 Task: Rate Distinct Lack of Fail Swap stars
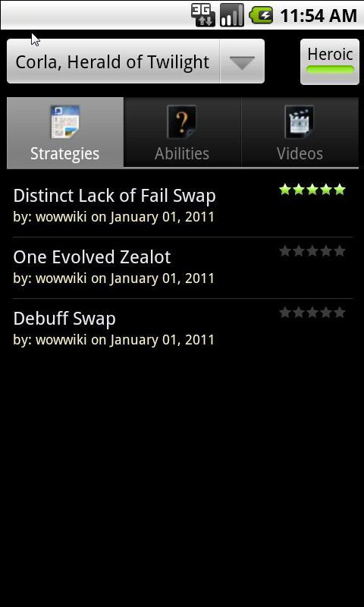coord(312,190)
